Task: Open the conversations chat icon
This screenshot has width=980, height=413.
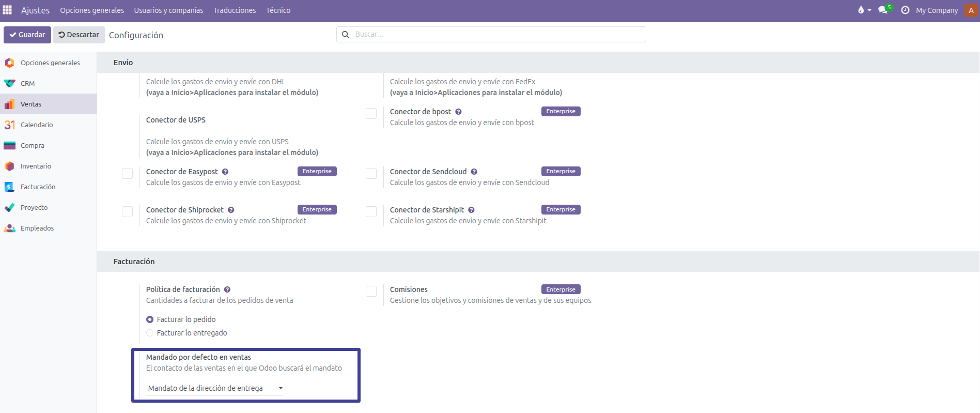Action: click(883, 10)
